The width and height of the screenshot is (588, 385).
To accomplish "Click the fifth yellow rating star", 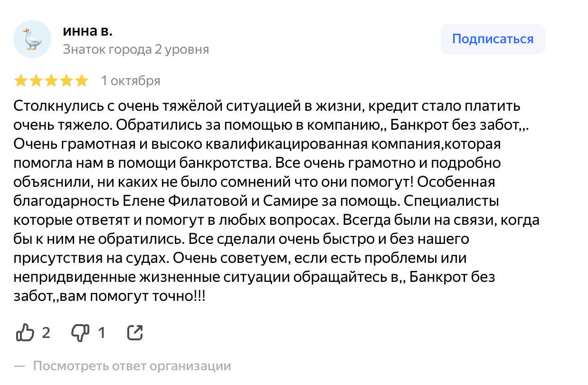I will coord(82,81).
